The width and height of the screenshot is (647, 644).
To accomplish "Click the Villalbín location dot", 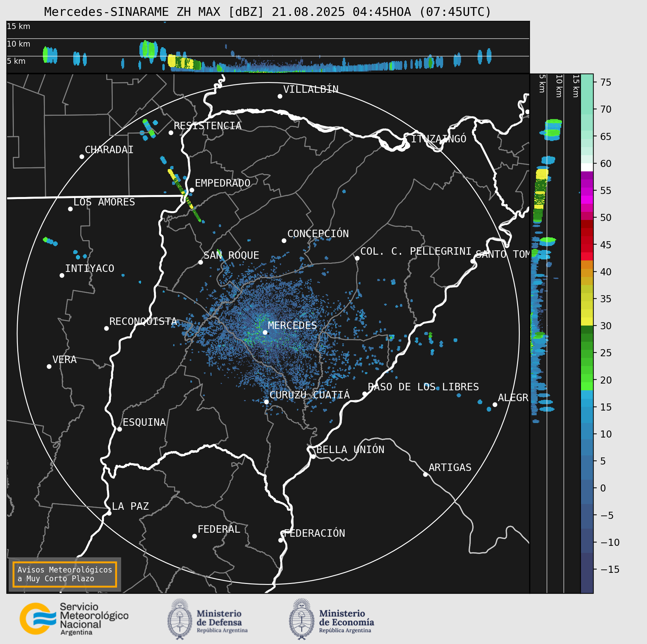I will pyautogui.click(x=280, y=96).
